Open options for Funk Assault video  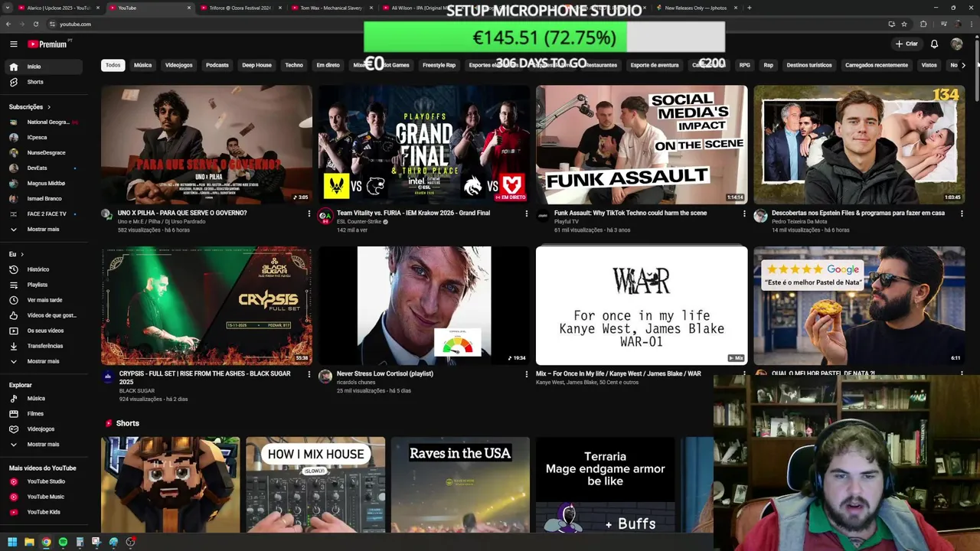(743, 214)
